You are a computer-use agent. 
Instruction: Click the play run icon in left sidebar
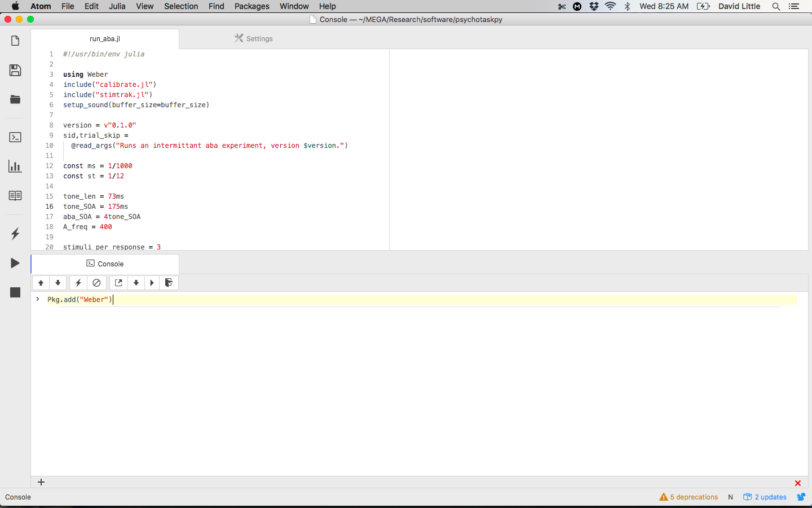[15, 263]
